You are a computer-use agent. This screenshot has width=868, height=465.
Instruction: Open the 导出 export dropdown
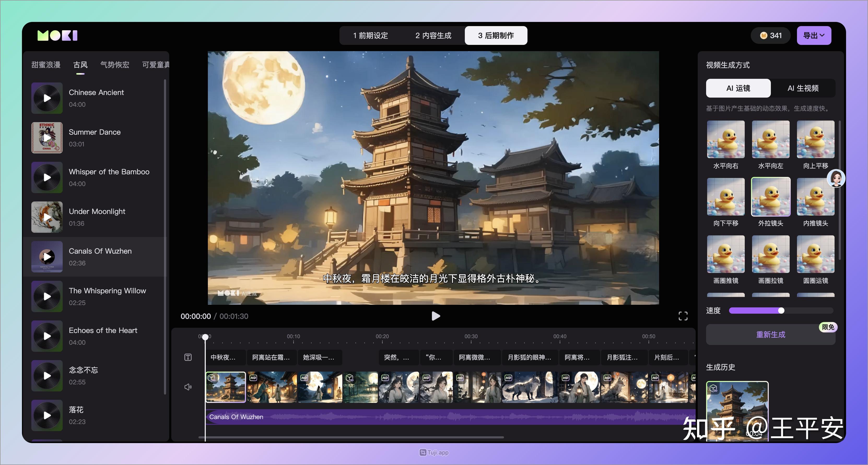point(814,35)
